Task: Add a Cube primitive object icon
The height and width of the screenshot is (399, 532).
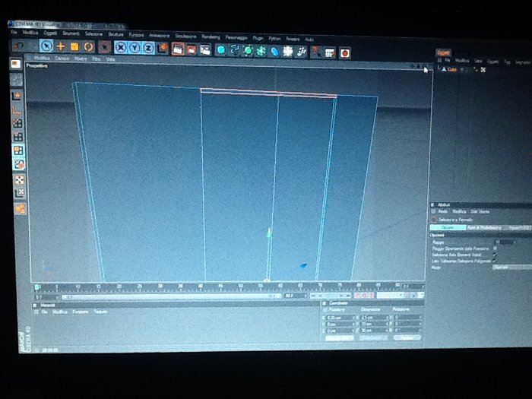Action: (x=221, y=50)
